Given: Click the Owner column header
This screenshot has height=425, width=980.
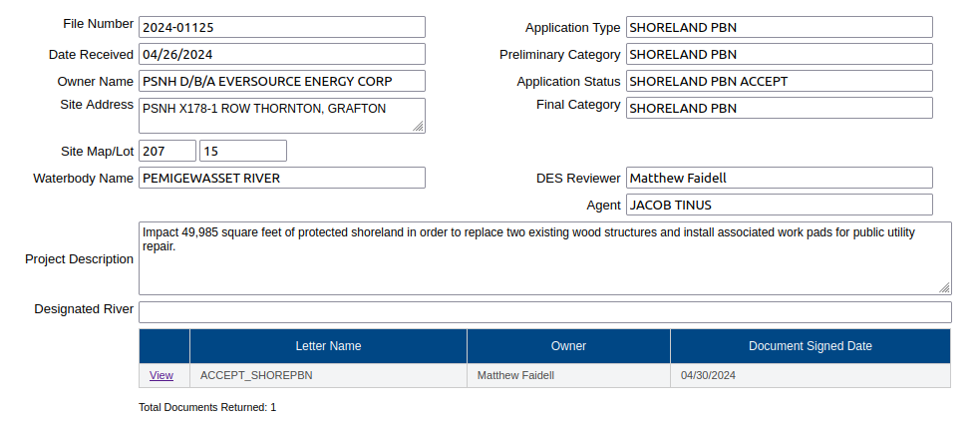Looking at the screenshot, I should click(568, 346).
